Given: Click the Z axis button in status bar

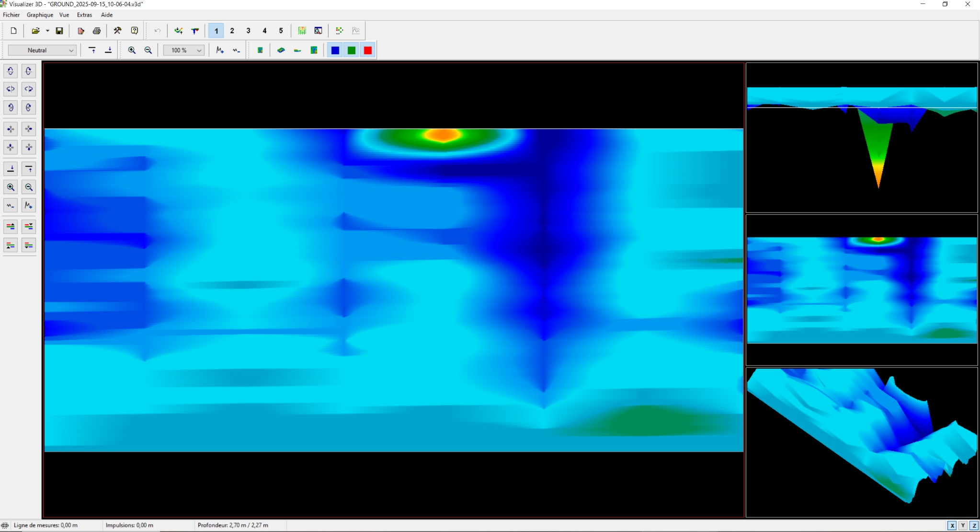Looking at the screenshot, I should click(x=974, y=525).
